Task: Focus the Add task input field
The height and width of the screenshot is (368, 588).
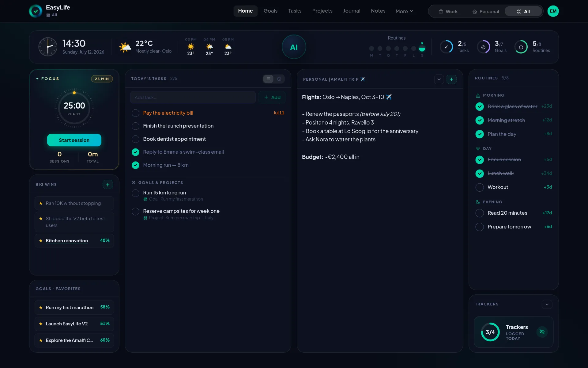Action: pyautogui.click(x=193, y=97)
